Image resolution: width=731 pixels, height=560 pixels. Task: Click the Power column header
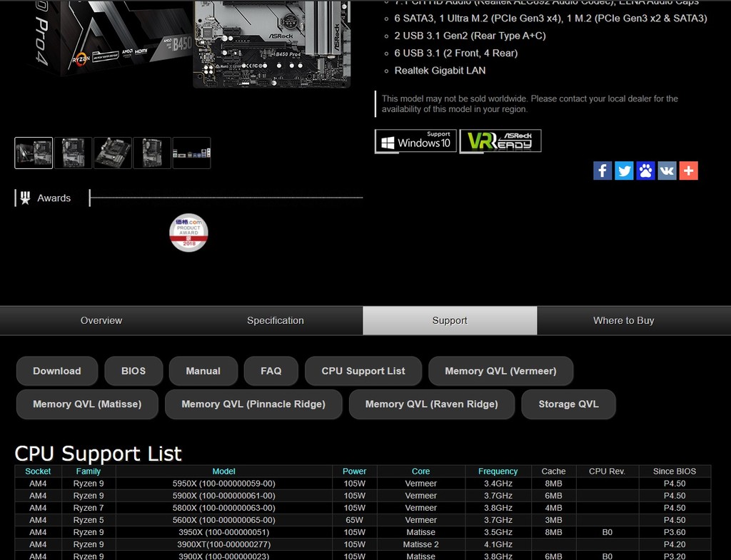pos(354,472)
